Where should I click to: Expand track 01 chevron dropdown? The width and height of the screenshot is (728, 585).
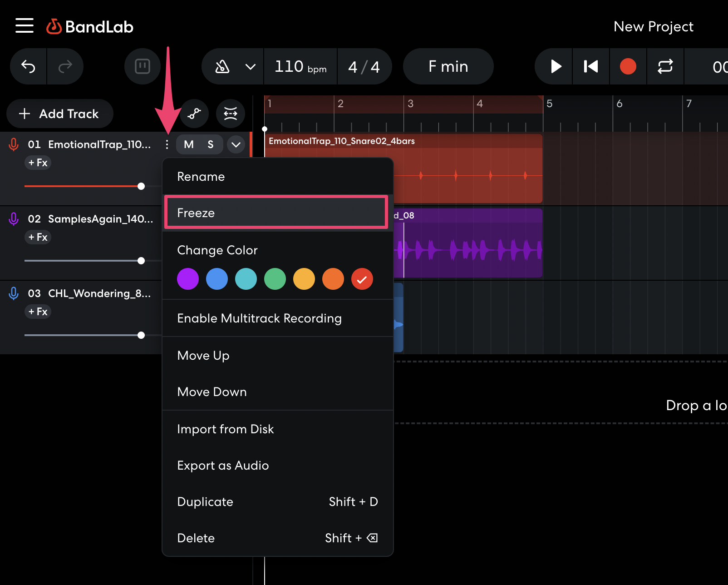(x=236, y=144)
